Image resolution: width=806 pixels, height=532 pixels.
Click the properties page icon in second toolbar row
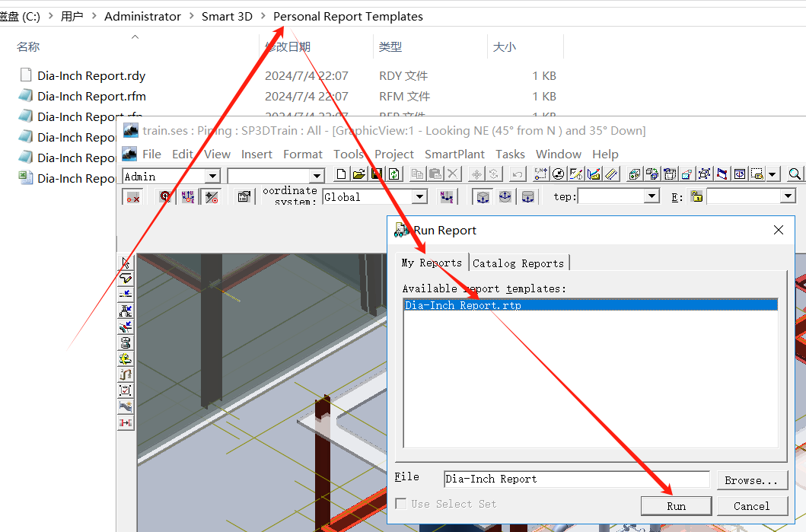pyautogui.click(x=244, y=196)
